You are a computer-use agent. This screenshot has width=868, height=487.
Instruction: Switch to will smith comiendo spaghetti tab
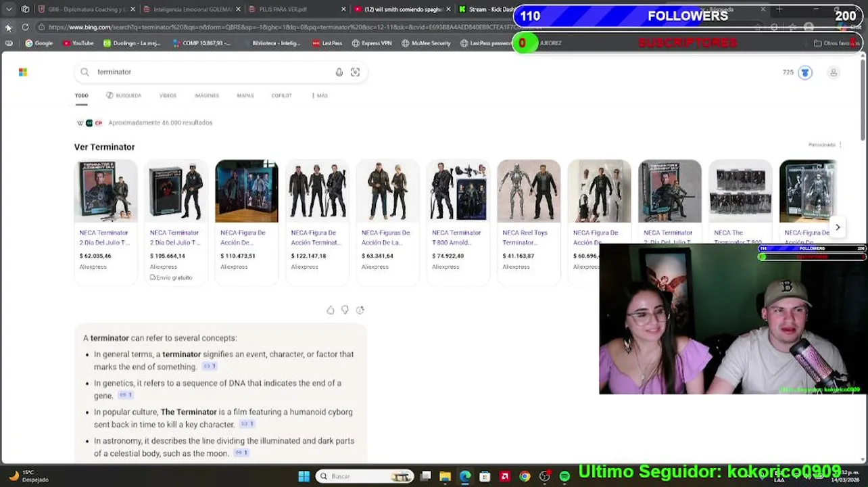coord(403,9)
